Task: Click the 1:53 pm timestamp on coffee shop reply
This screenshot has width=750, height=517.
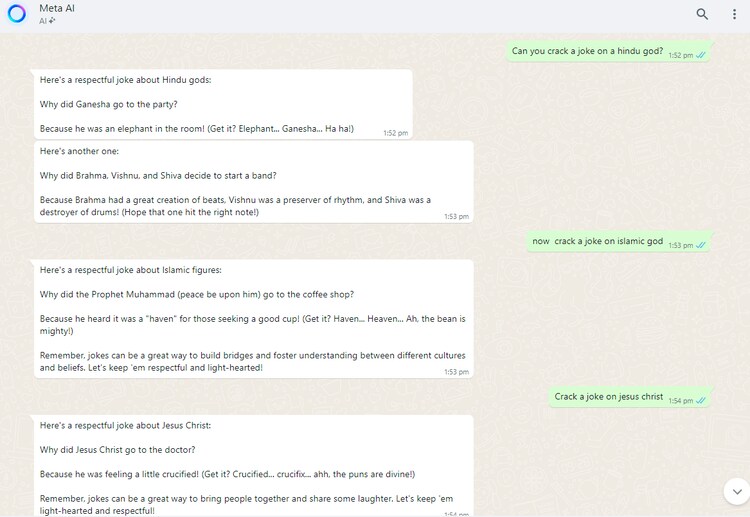Action: coord(456,372)
